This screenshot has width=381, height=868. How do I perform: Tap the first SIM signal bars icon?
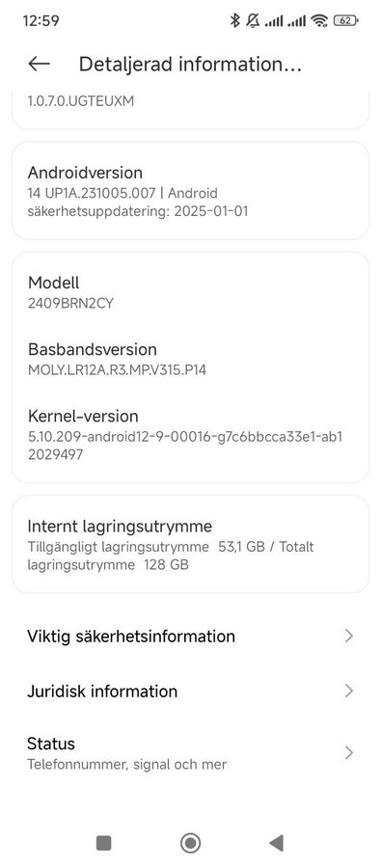tap(274, 21)
